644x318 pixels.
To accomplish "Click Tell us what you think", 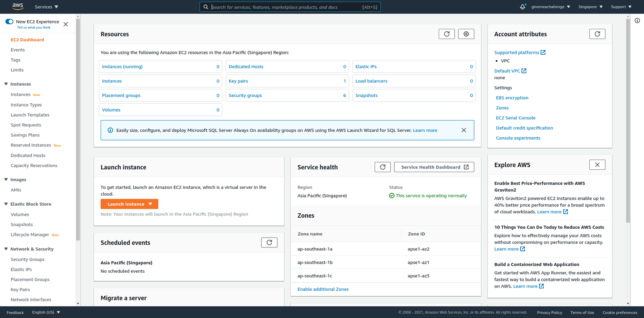I will 34,28.
